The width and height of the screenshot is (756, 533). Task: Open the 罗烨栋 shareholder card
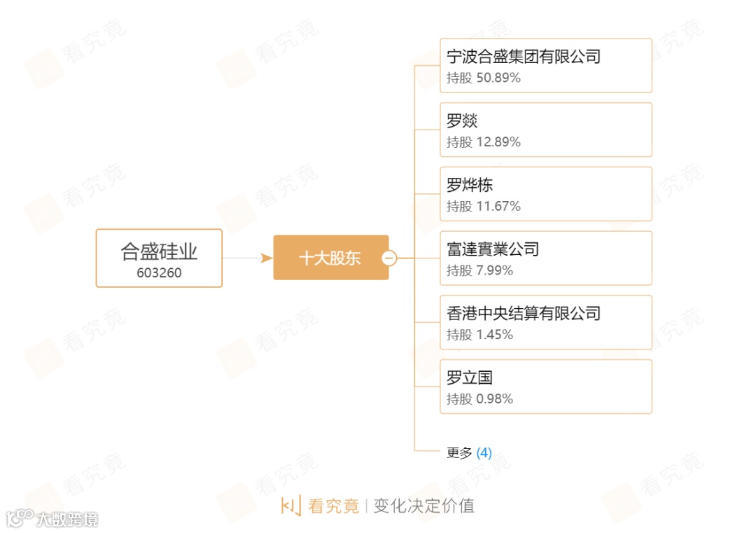(546, 194)
